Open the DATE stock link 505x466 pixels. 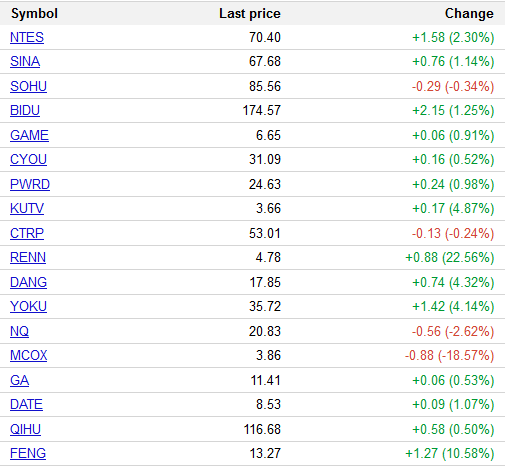(x=26, y=404)
